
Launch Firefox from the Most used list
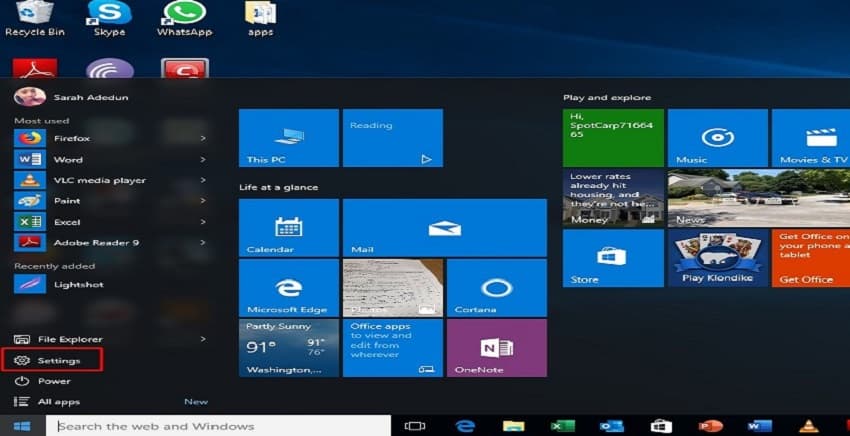[111, 138]
